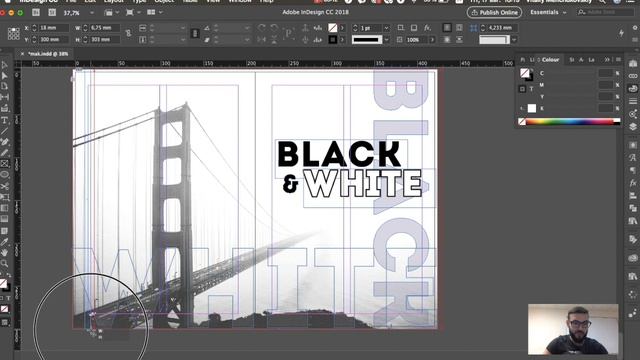
Task: Click the reference point locator grid
Action: pos(13,33)
